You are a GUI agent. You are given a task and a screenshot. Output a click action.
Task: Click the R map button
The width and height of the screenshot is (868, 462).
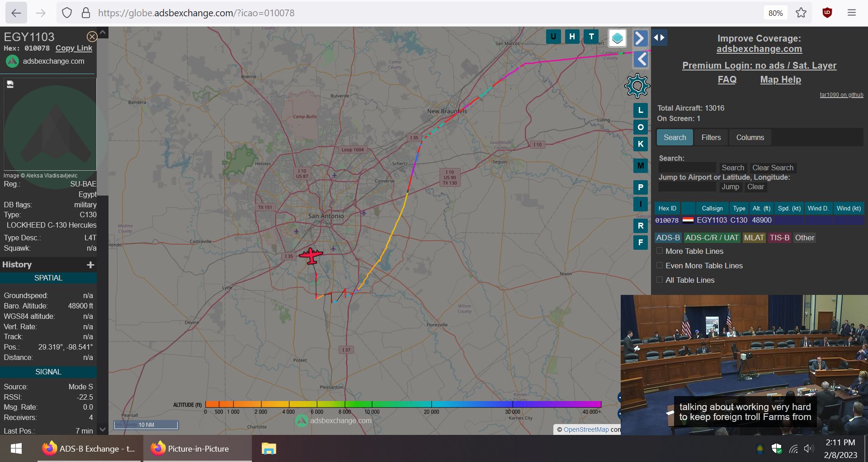(641, 225)
